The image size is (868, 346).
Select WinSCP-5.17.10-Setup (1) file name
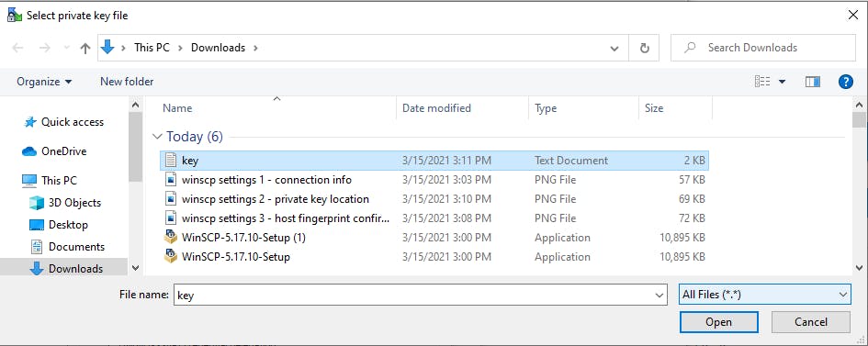(x=243, y=238)
